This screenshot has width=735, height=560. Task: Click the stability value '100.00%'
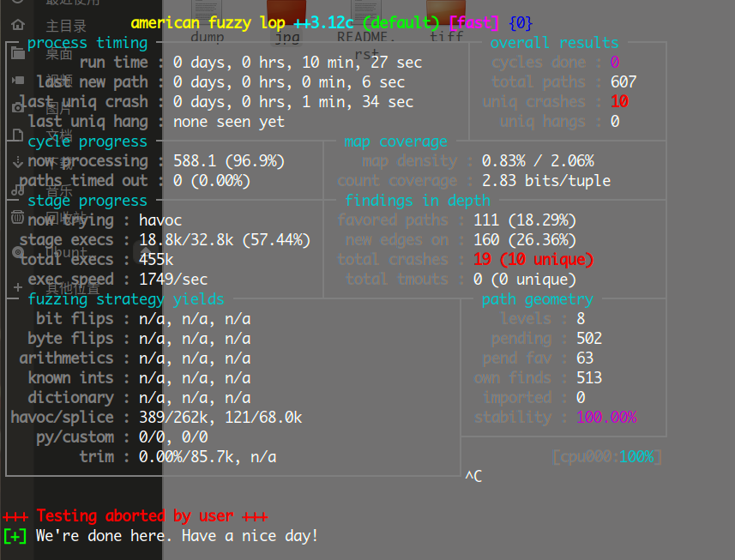click(x=606, y=417)
